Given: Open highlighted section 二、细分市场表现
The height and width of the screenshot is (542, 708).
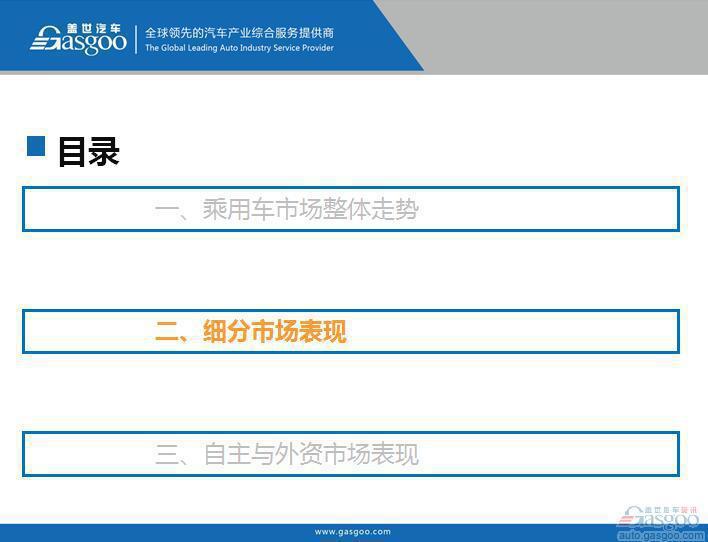Looking at the screenshot, I should [351, 332].
